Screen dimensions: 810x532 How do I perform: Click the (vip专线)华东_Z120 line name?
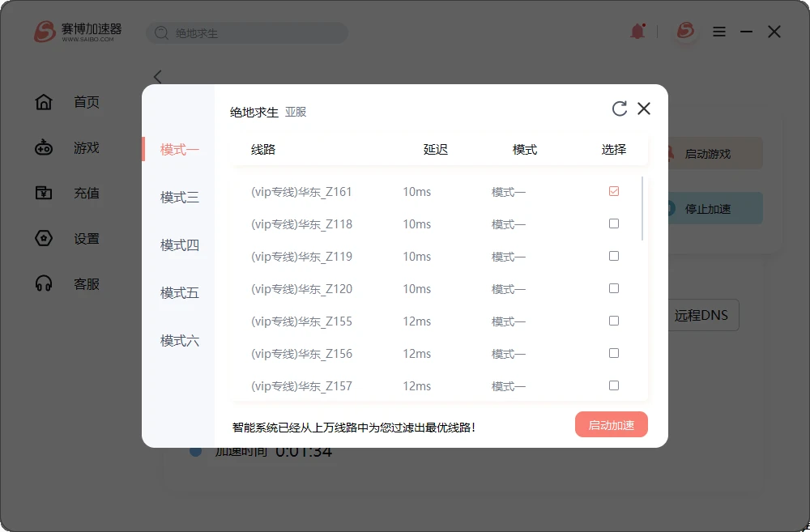[301, 289]
